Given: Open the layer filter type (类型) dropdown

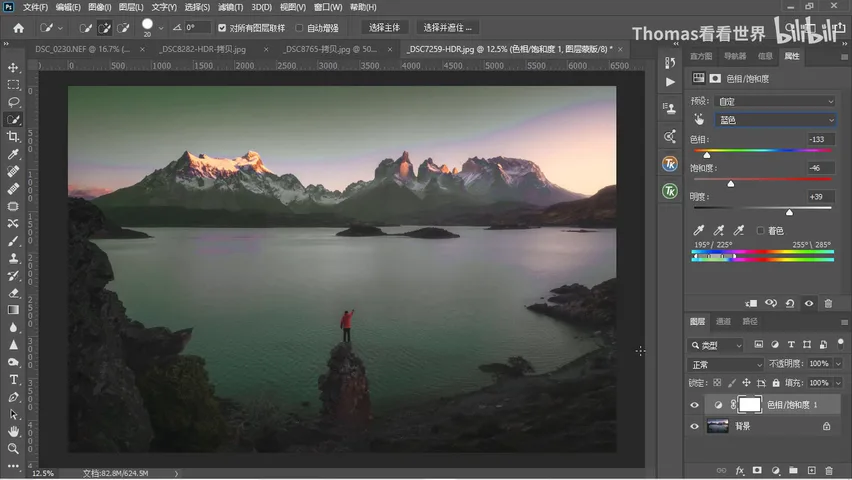Looking at the screenshot, I should [x=716, y=345].
